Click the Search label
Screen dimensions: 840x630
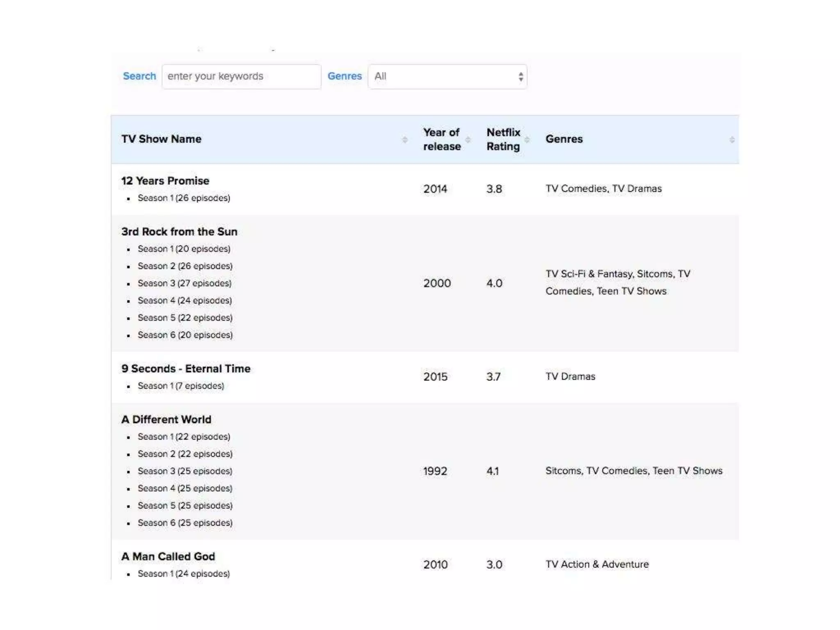(139, 76)
